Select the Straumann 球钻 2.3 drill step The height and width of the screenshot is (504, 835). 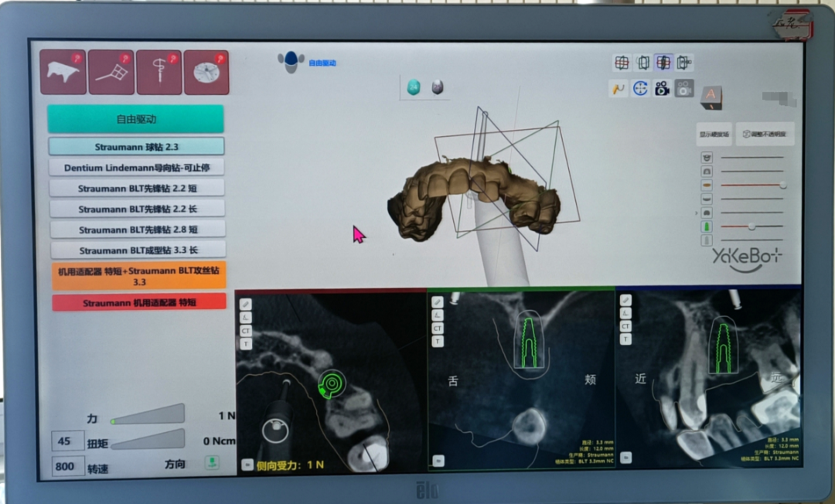[x=137, y=146]
